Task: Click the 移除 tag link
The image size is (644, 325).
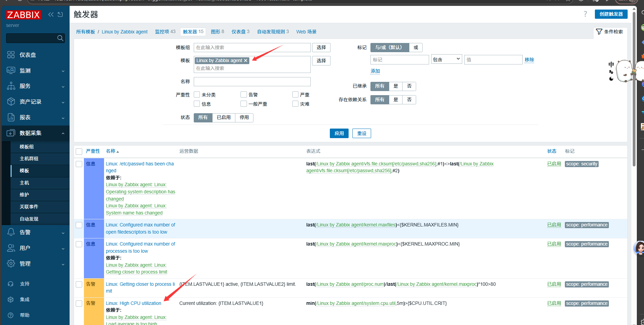Action: [529, 60]
